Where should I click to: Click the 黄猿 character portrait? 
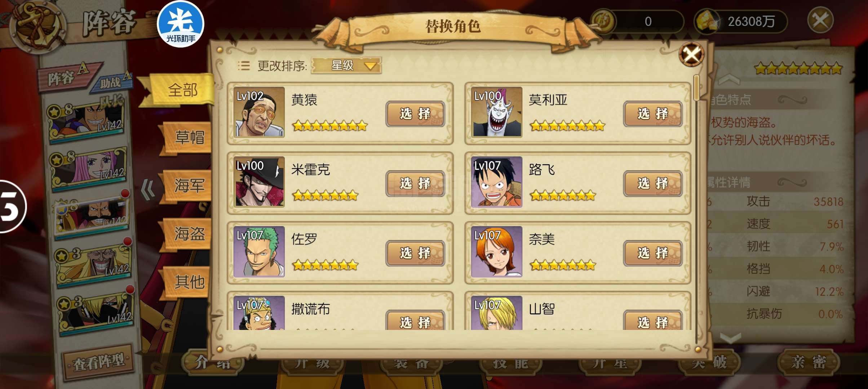pos(259,112)
